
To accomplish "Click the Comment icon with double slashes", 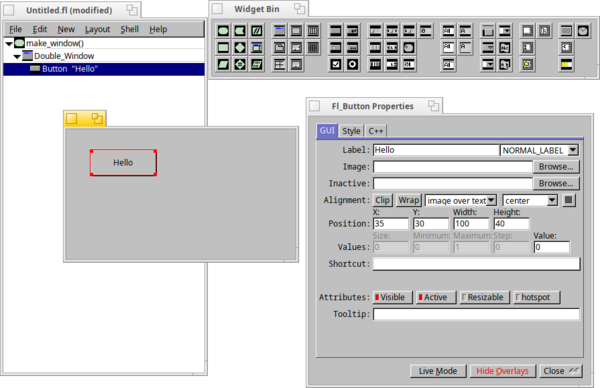I will coord(257,31).
